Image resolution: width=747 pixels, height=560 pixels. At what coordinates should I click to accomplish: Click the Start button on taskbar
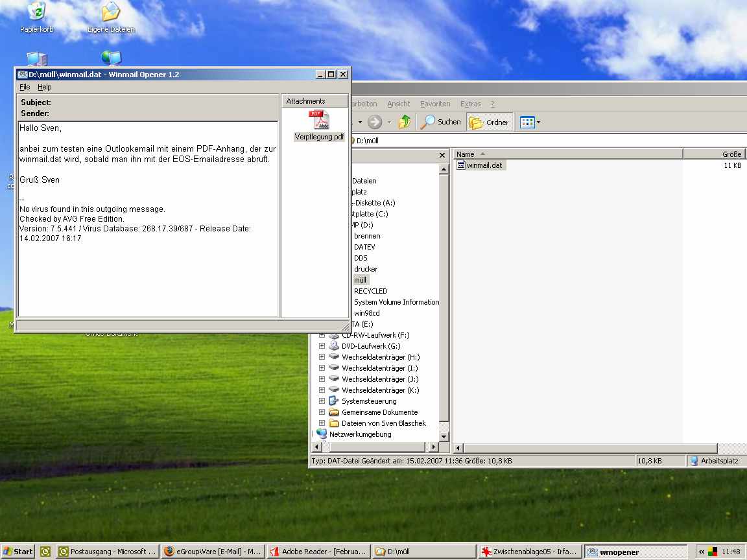click(x=18, y=552)
